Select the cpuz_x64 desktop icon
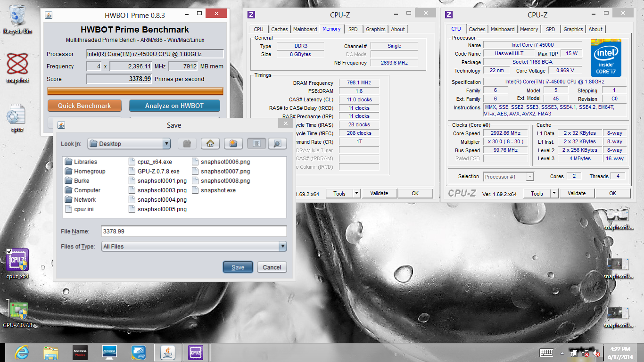This screenshot has height=362, width=644. (17, 264)
